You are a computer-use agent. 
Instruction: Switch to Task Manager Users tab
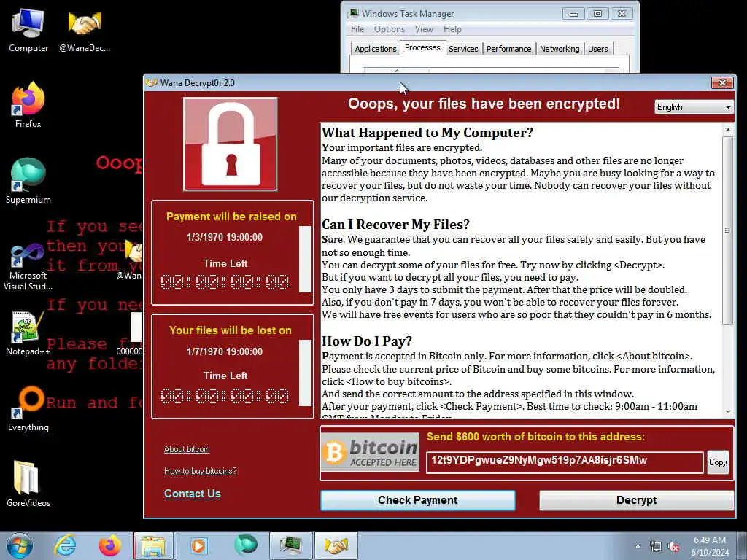598,49
